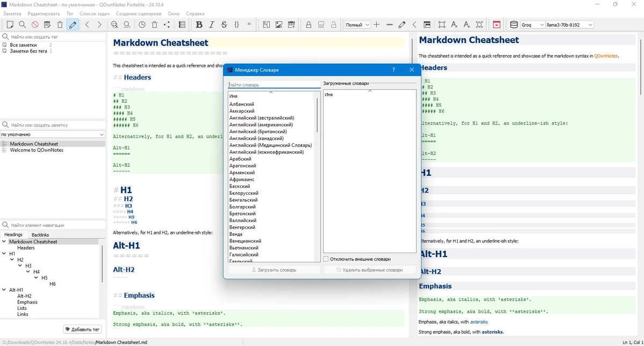The width and height of the screenshot is (644, 346).
Task: Click the "Найти словарь" search field
Action: (274, 85)
